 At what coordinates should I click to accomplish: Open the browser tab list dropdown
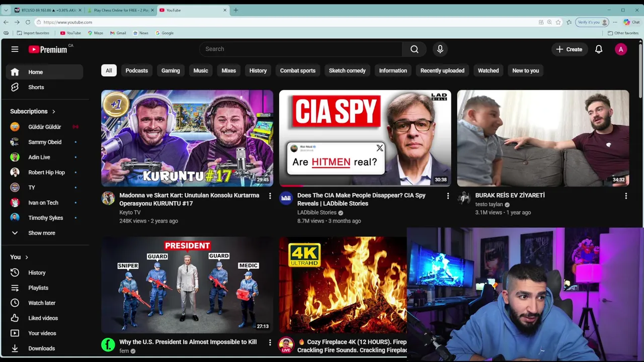click(6, 10)
